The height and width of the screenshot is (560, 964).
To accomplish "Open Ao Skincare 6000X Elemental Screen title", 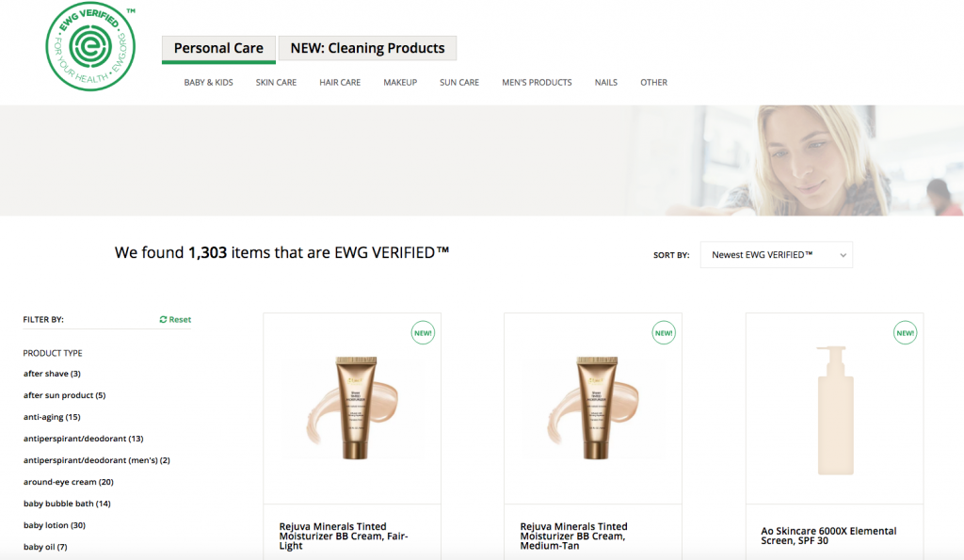I will (828, 536).
